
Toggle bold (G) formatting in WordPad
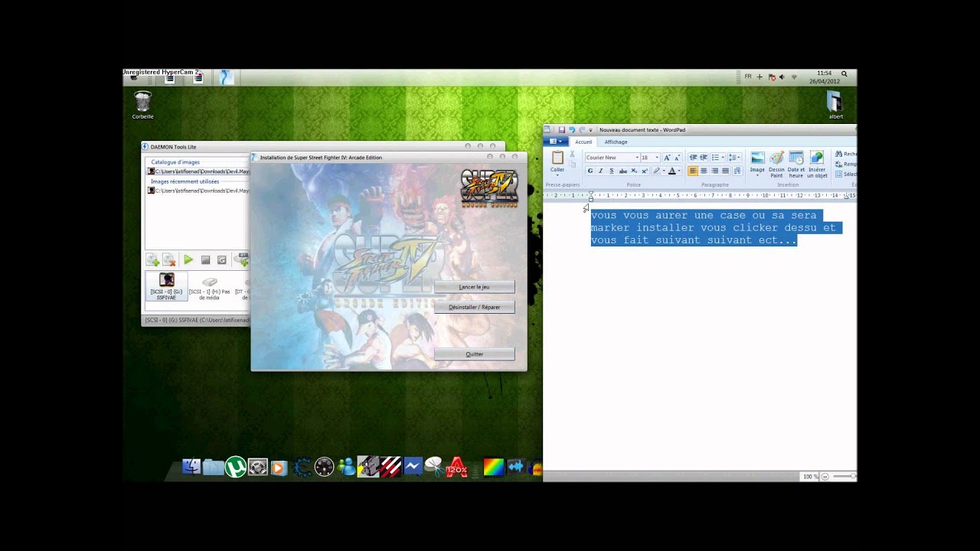point(590,171)
